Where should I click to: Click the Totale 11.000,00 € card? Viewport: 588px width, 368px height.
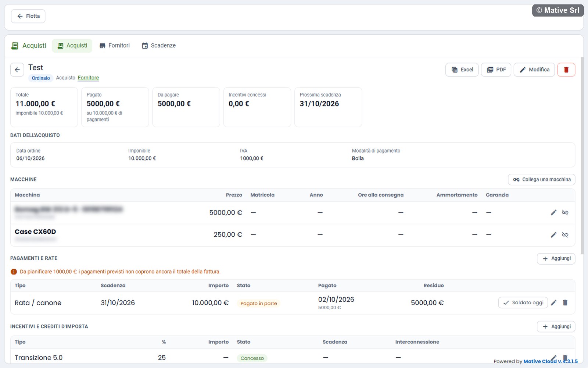click(x=44, y=107)
